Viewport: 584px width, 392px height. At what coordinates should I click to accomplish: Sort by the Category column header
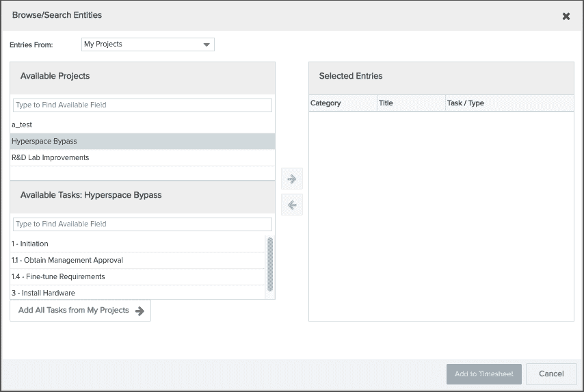pos(342,103)
